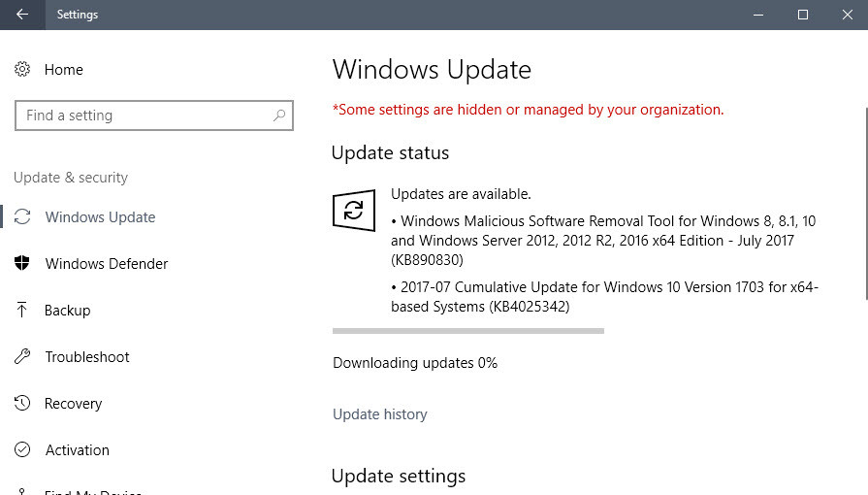Click the large update status refresh icon
868x495 pixels.
[x=354, y=210]
